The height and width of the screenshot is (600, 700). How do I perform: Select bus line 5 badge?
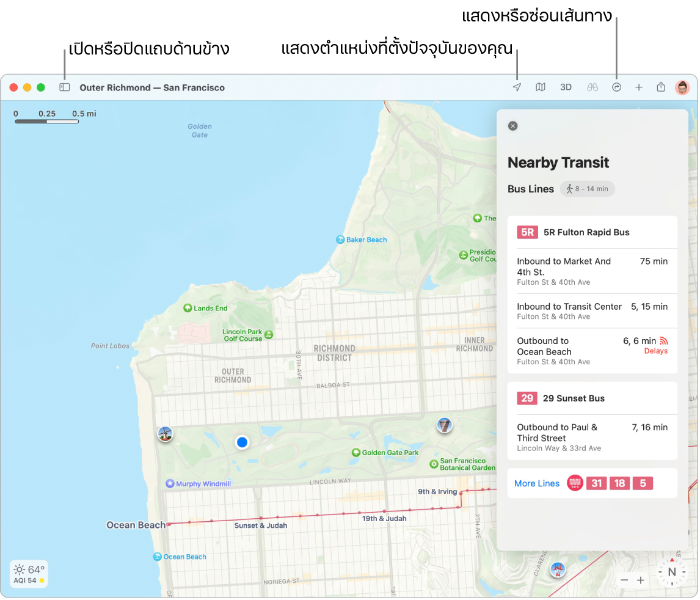(x=643, y=483)
